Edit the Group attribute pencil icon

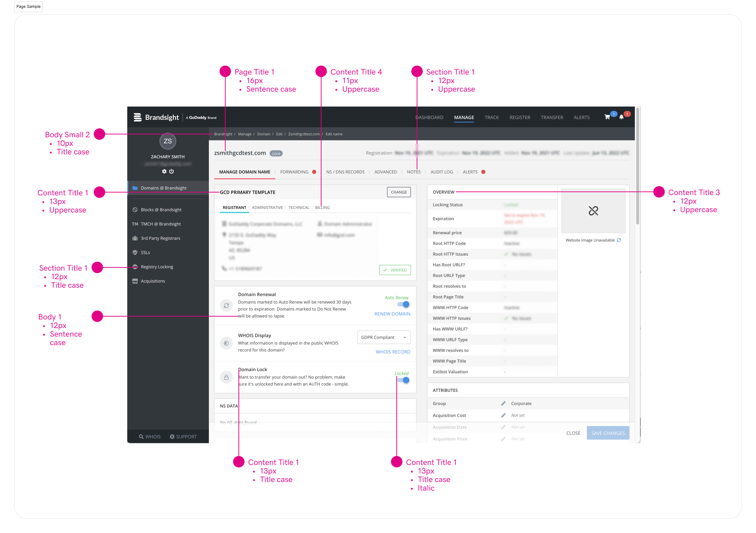[x=503, y=404]
